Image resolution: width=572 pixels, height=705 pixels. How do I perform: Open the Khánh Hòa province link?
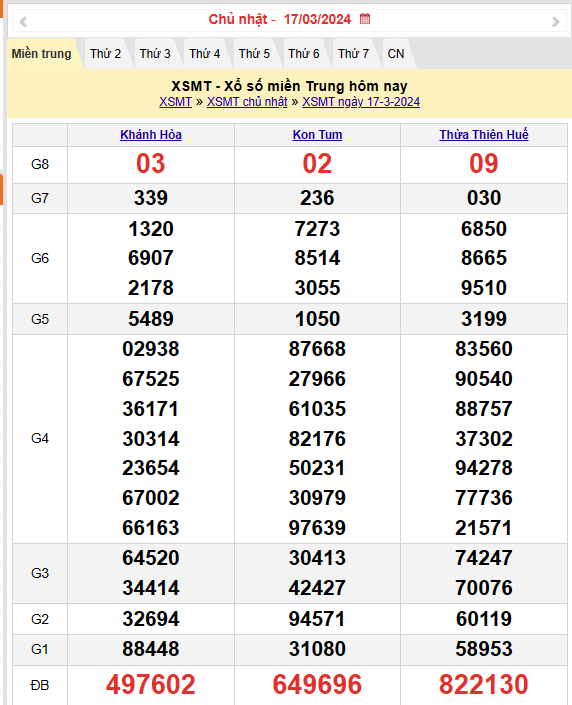coord(151,135)
